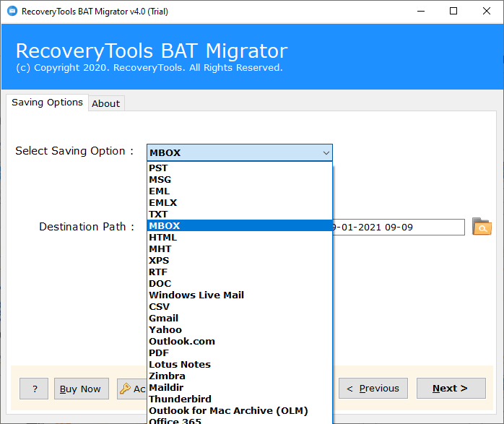This screenshot has width=504, height=424.
Task: Choose MSG from the saving list
Action: click(x=240, y=179)
